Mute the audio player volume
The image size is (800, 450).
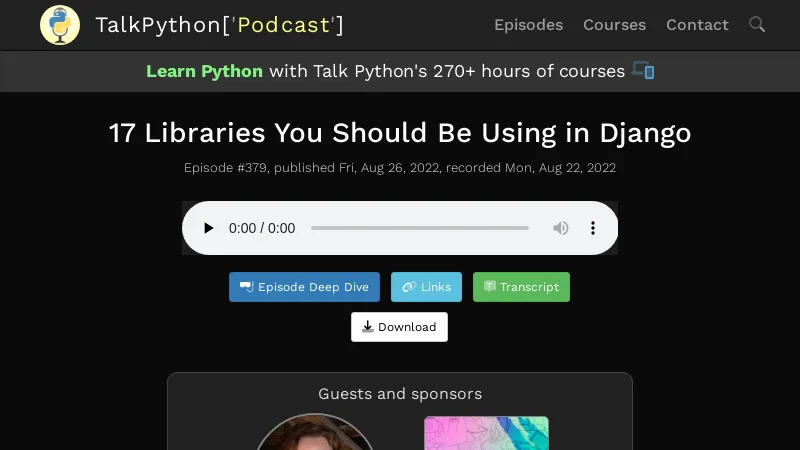point(561,228)
